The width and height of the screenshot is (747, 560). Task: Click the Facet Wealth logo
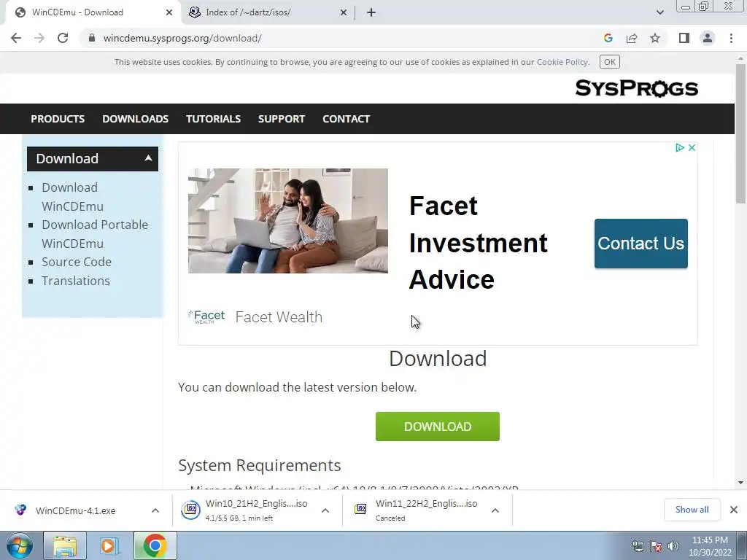[x=206, y=316]
